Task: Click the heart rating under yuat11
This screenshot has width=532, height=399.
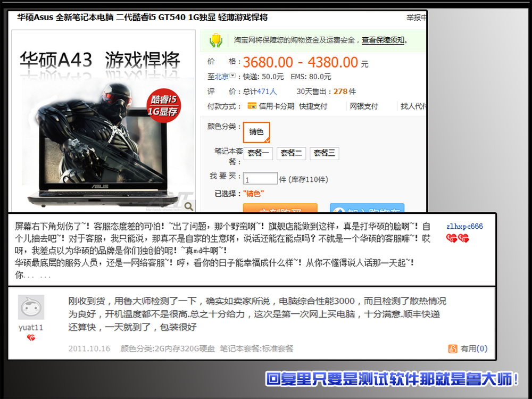Action: tap(31, 338)
